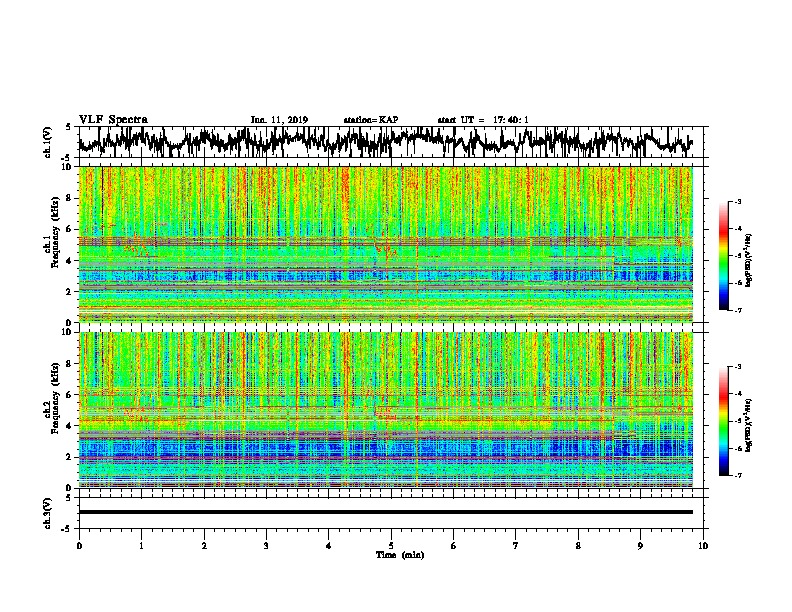Click the ch.1 spectrogram color bar
The height and width of the screenshot is (612, 792).
(x=723, y=256)
